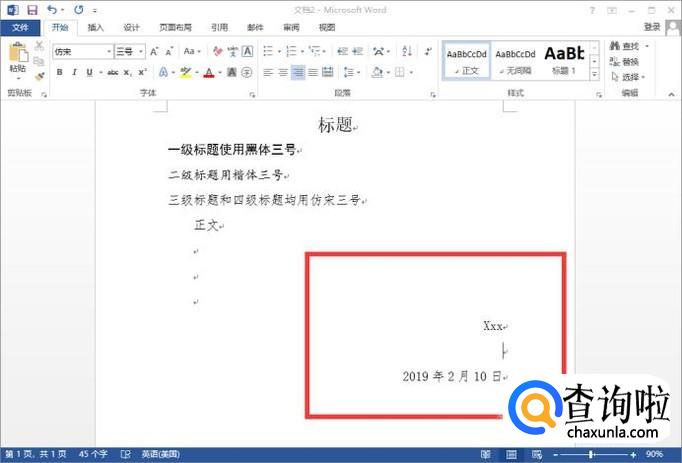The image size is (682, 463).
Task: Toggle Center paragraph alignment
Action: [283, 72]
